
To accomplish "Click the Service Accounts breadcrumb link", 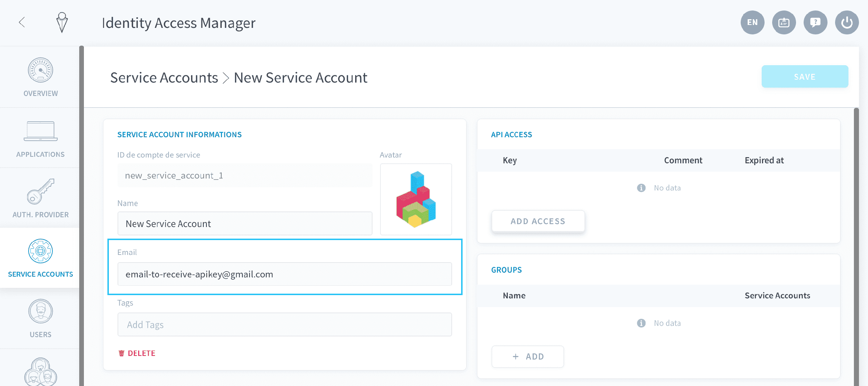I will click(x=164, y=78).
